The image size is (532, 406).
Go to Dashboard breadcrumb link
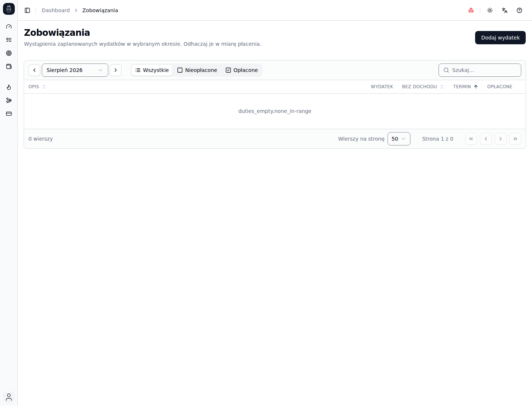56,10
